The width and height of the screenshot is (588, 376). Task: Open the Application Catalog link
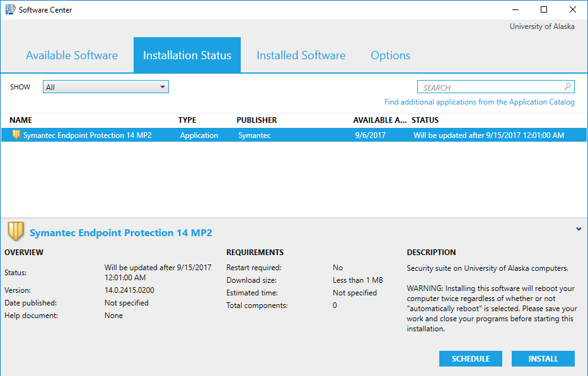click(479, 102)
